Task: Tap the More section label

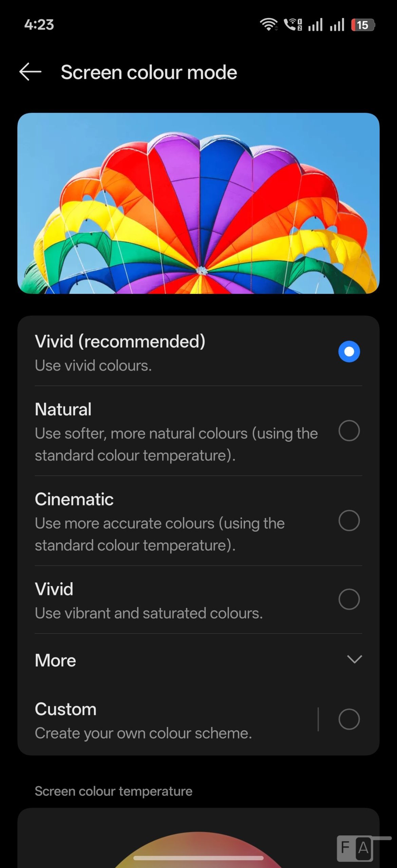Action: pos(55,660)
